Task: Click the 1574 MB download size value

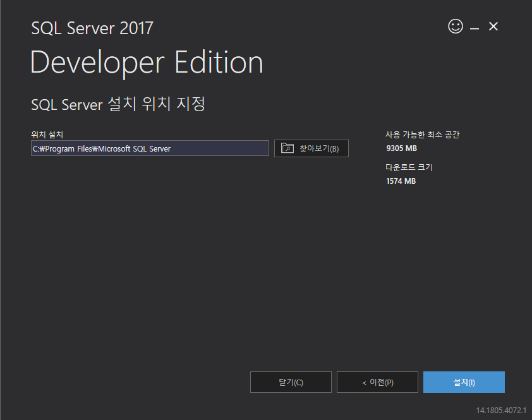Action: pyautogui.click(x=401, y=181)
